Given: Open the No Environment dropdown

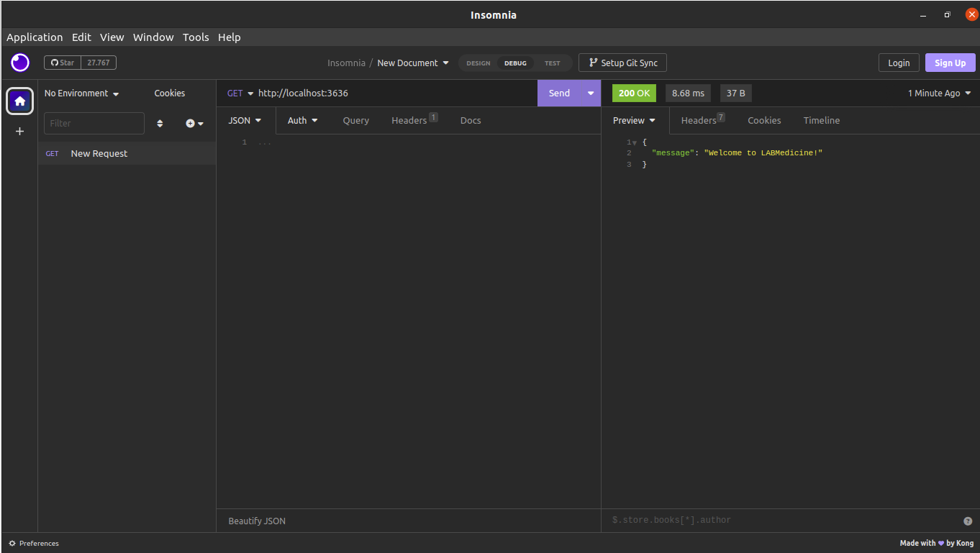Looking at the screenshot, I should click(81, 93).
